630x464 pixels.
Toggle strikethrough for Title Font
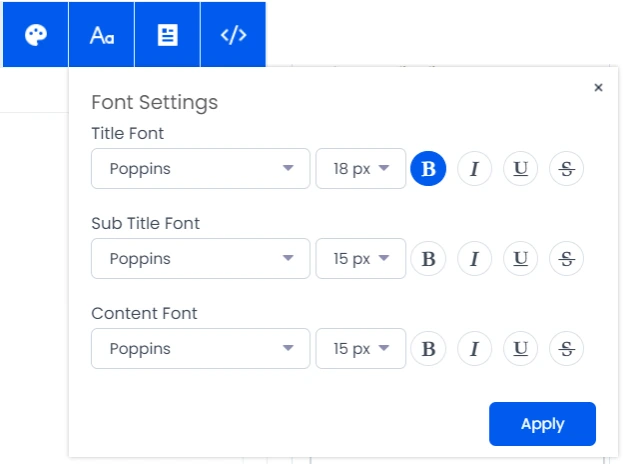coord(567,168)
